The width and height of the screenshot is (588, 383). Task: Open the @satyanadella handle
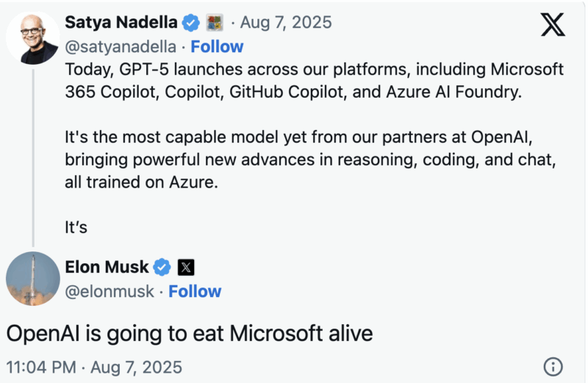121,47
